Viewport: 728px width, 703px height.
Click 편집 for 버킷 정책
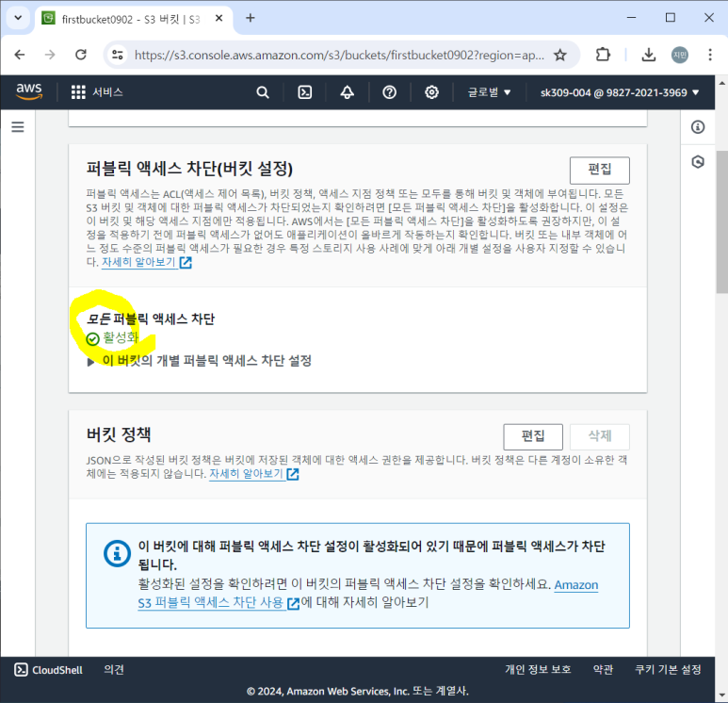click(x=533, y=436)
